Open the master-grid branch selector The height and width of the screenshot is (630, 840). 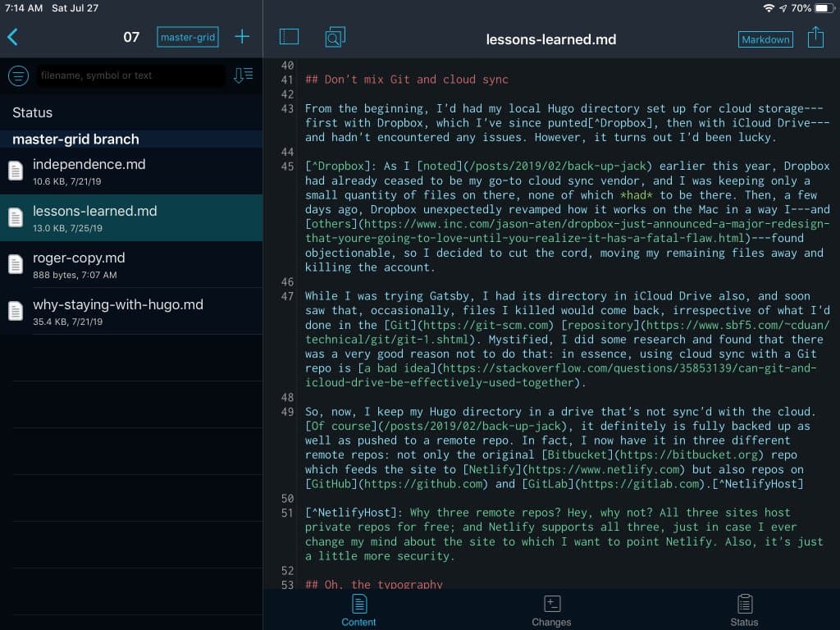(x=188, y=37)
